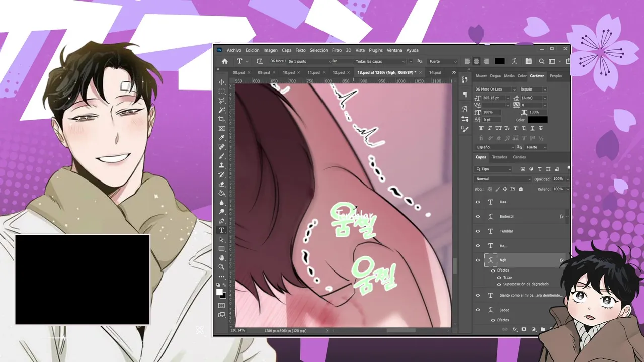
Task: Select the Eyedropper tool
Action: (x=221, y=138)
